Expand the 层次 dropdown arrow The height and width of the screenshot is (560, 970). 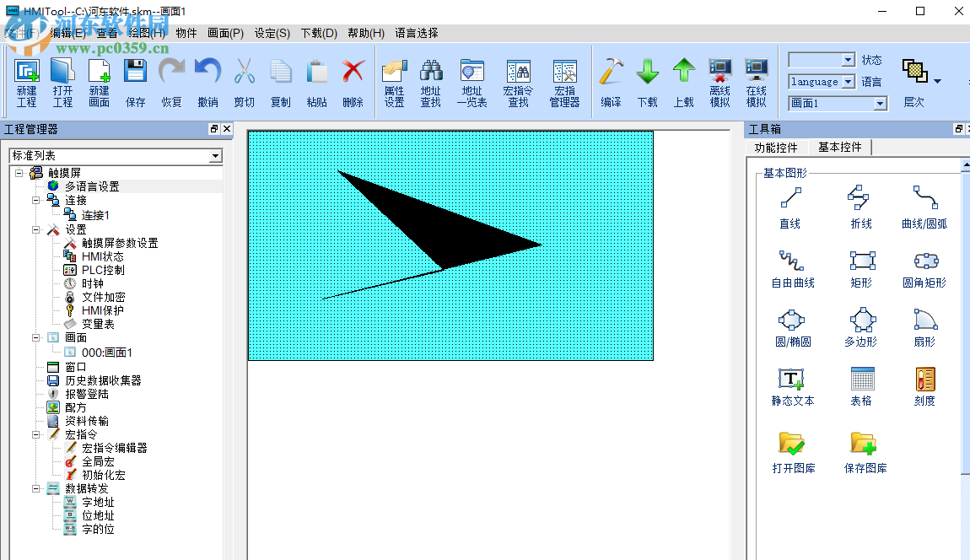(x=937, y=81)
